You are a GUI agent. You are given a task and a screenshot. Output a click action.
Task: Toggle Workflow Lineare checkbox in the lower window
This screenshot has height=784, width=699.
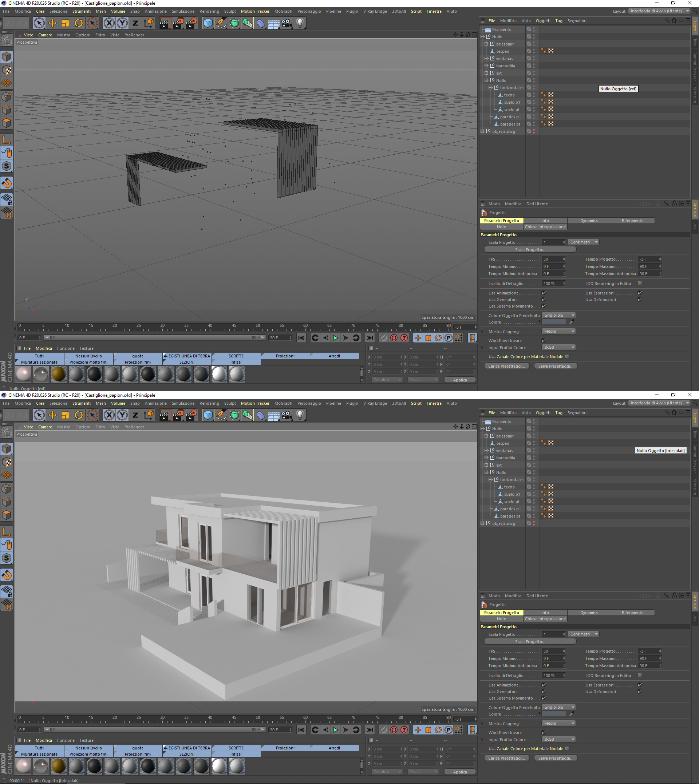[544, 733]
